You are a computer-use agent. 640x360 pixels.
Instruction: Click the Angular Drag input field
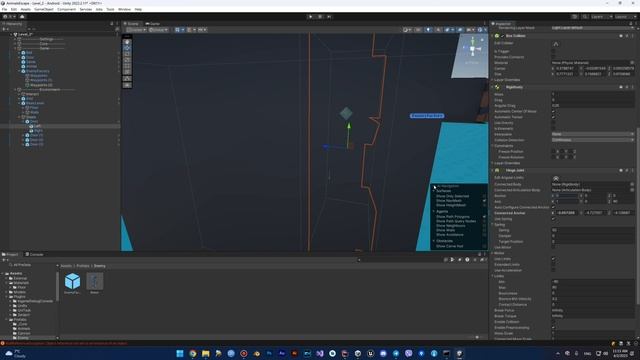click(593, 106)
